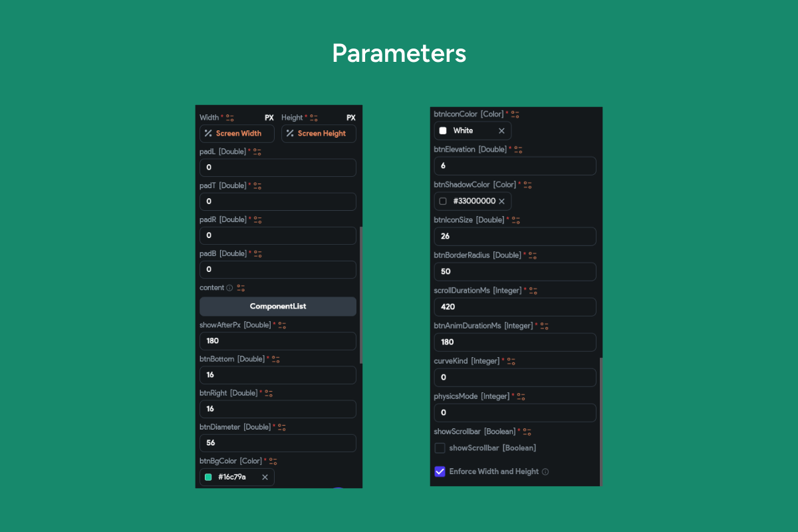Viewport: 798px width, 532px height.
Task: Toggle the PX unit next to Width
Action: click(x=269, y=118)
